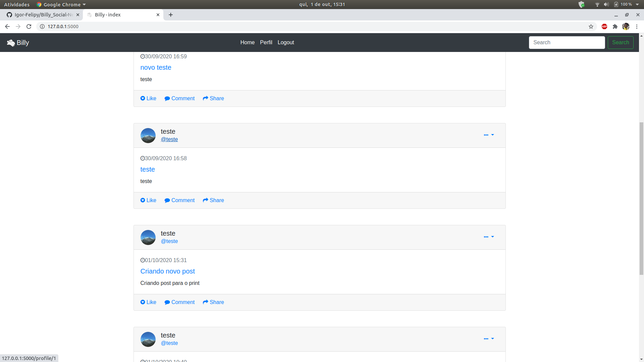This screenshot has width=644, height=362.
Task: Open options dropdown on 'Criando novo post'
Action: [x=489, y=237]
